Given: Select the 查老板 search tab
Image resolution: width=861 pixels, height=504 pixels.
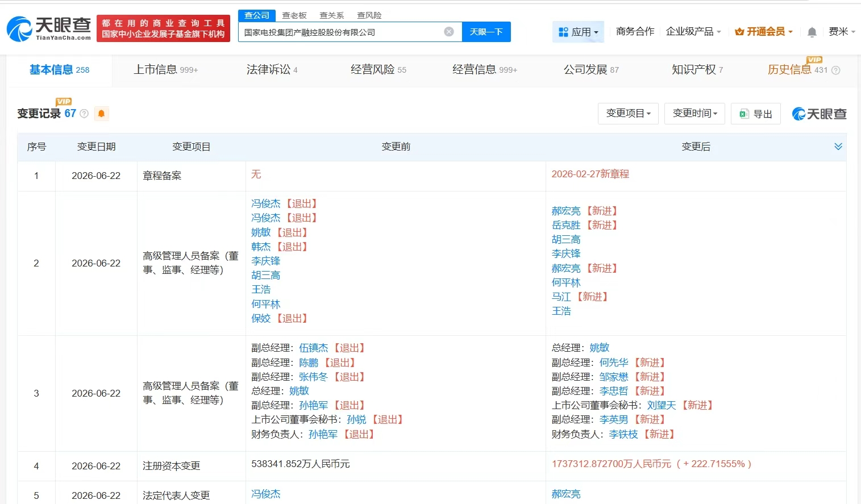Looking at the screenshot, I should pos(294,15).
